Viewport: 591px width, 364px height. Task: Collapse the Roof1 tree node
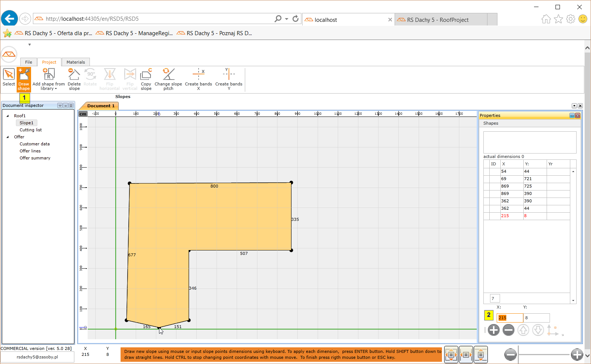(8, 116)
